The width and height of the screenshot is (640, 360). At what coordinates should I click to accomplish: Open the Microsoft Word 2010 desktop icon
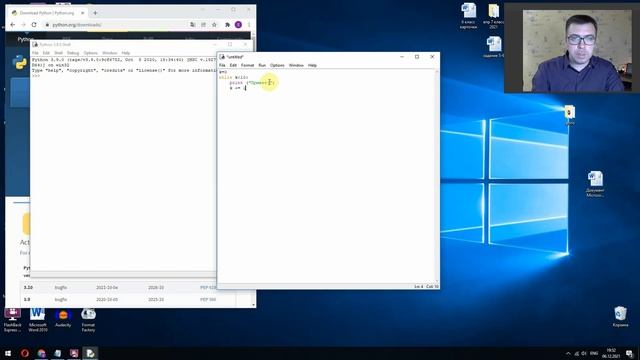38,320
